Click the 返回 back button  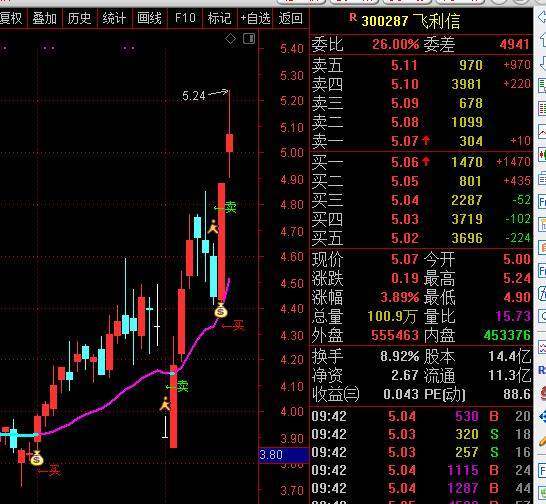coord(290,18)
